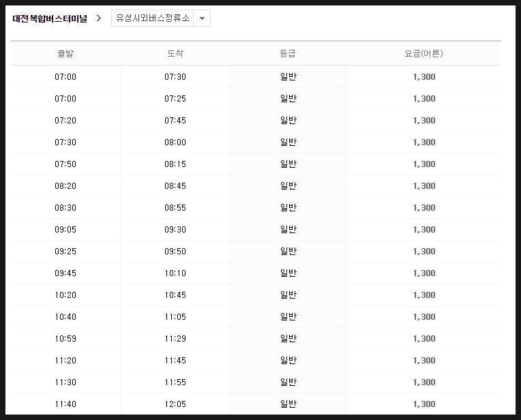Select the 11:30 departure time
The height and width of the screenshot is (420, 521).
pos(65,382)
